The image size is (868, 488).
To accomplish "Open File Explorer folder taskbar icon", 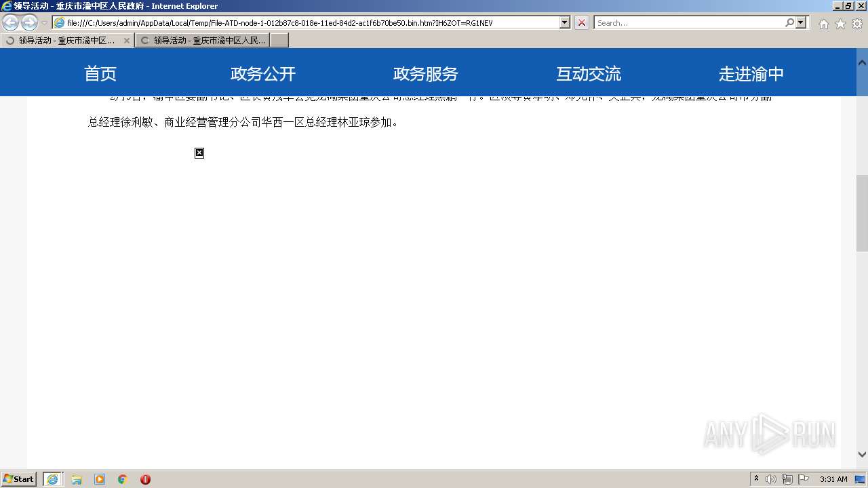I will point(77,479).
